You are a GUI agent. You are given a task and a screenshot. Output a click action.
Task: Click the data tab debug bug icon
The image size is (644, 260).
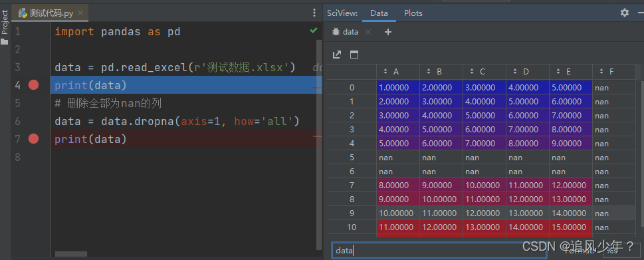[336, 32]
